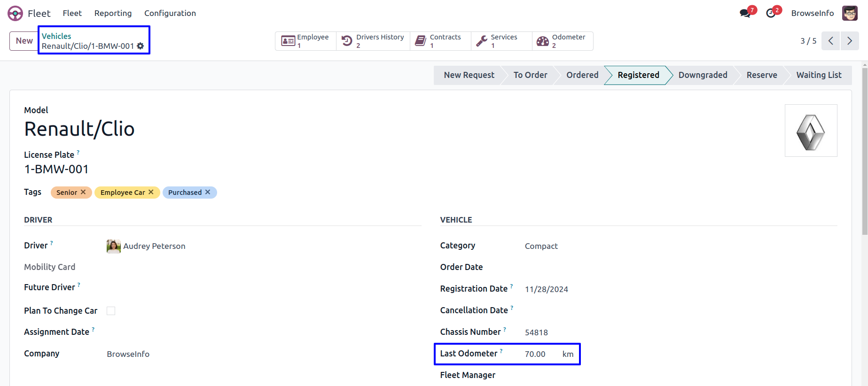Open the chat messages icon with 7 badge
The height and width of the screenshot is (386, 868).
point(745,13)
